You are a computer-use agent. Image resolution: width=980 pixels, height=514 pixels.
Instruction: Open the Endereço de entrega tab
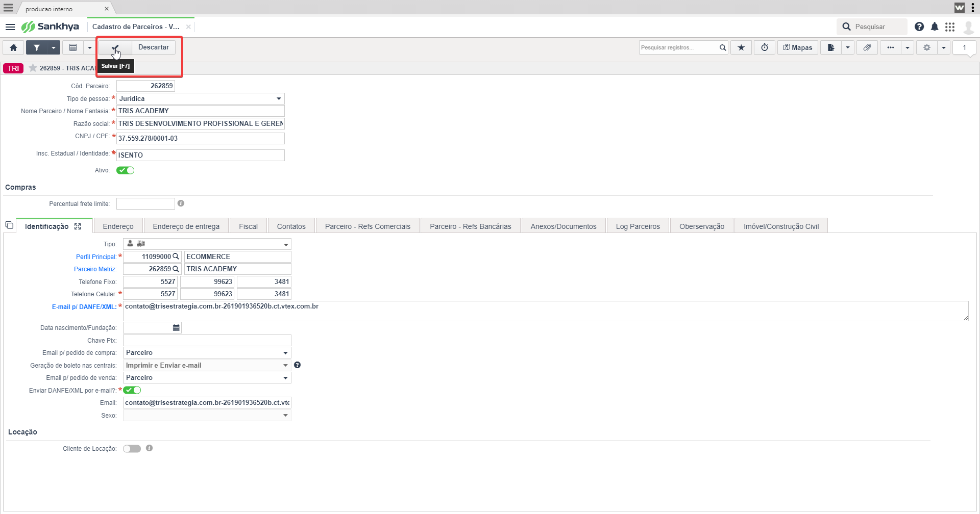coord(186,226)
